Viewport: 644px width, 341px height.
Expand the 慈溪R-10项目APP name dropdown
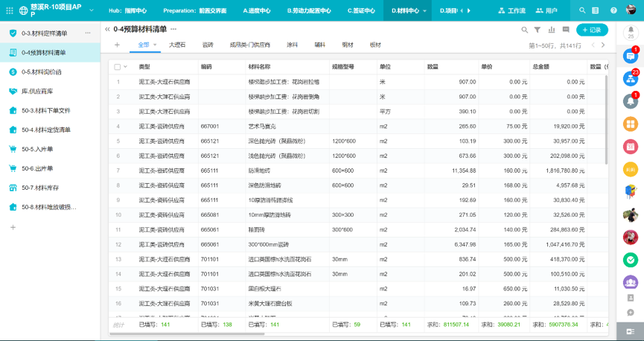[x=91, y=10]
